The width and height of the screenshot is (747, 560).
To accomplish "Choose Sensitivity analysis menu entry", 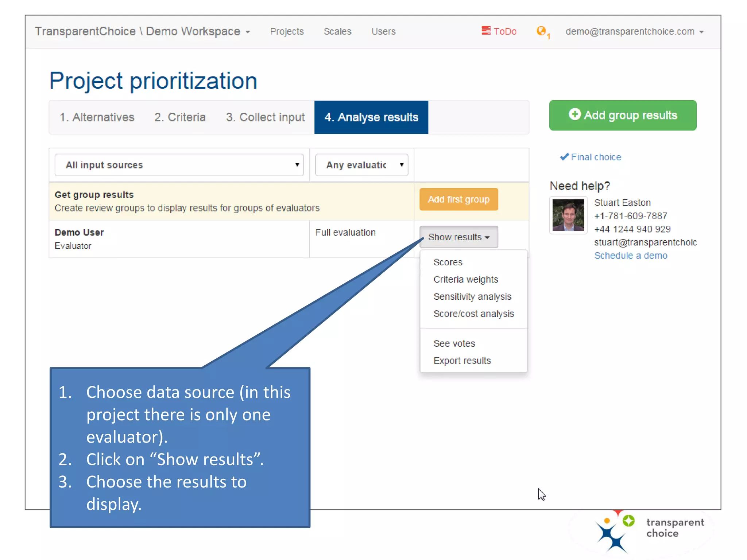I will pos(472,296).
